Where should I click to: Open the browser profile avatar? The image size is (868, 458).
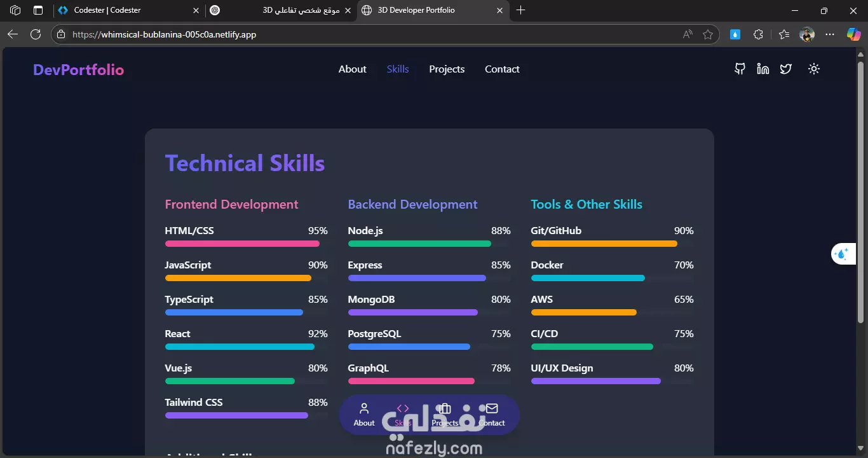coord(807,34)
